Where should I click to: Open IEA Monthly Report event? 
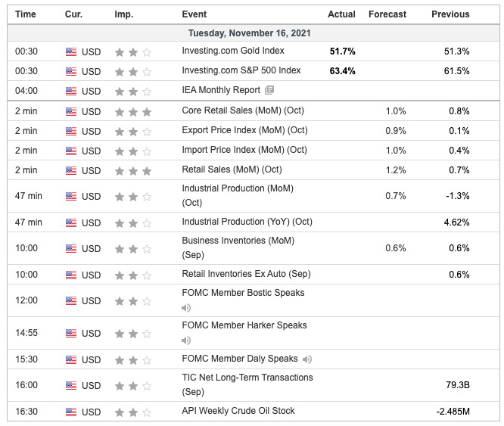click(x=221, y=90)
